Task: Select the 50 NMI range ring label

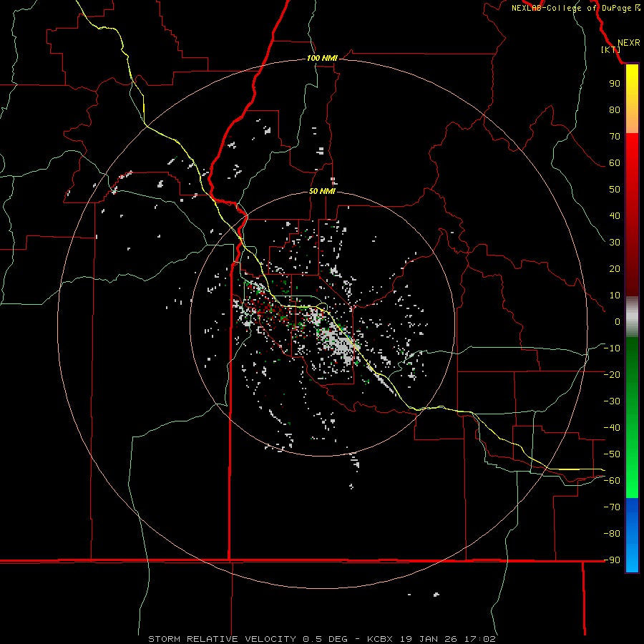Action: click(322, 191)
